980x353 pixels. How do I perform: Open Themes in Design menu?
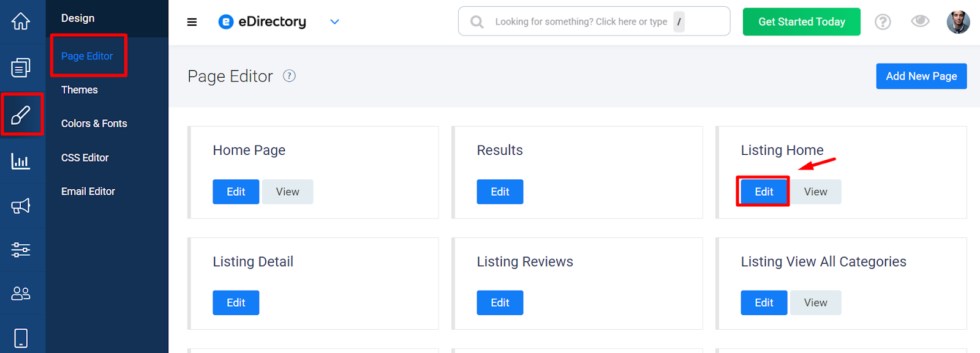coord(80,90)
